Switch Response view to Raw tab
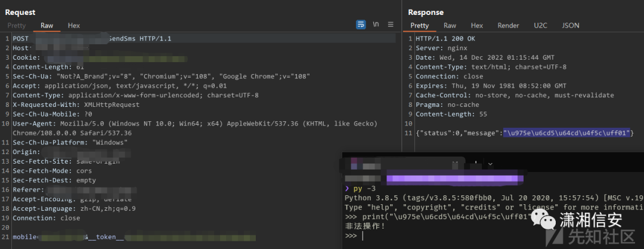Image resolution: width=644 pixels, height=249 pixels. tap(450, 26)
